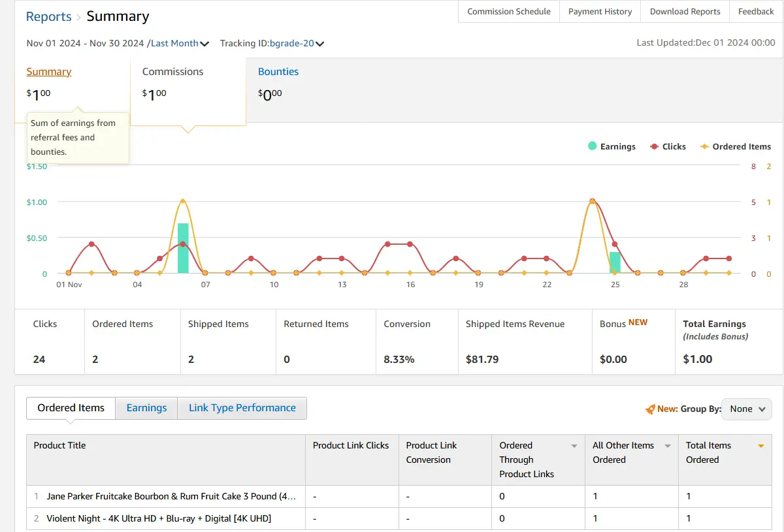784x532 pixels.
Task: Expand the Last Month date range dropdown
Action: point(180,44)
